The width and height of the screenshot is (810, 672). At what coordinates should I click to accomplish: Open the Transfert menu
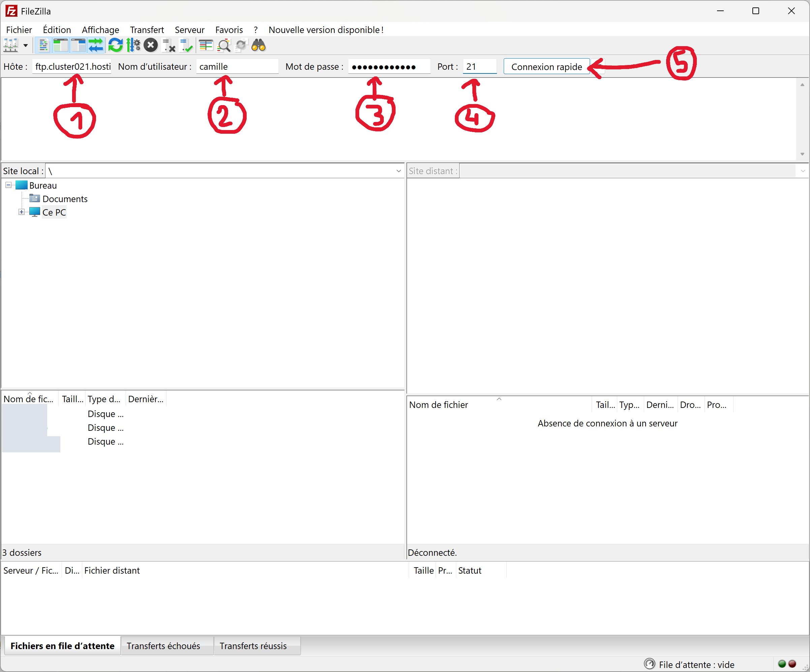[x=147, y=30]
